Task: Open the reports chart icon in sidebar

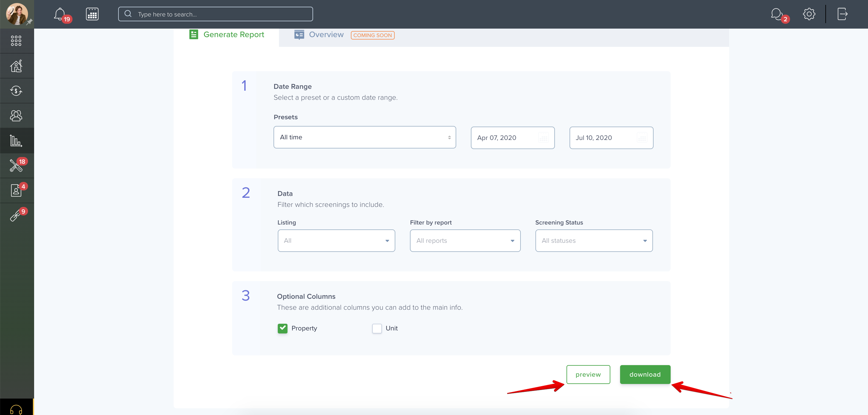Action: [16, 140]
